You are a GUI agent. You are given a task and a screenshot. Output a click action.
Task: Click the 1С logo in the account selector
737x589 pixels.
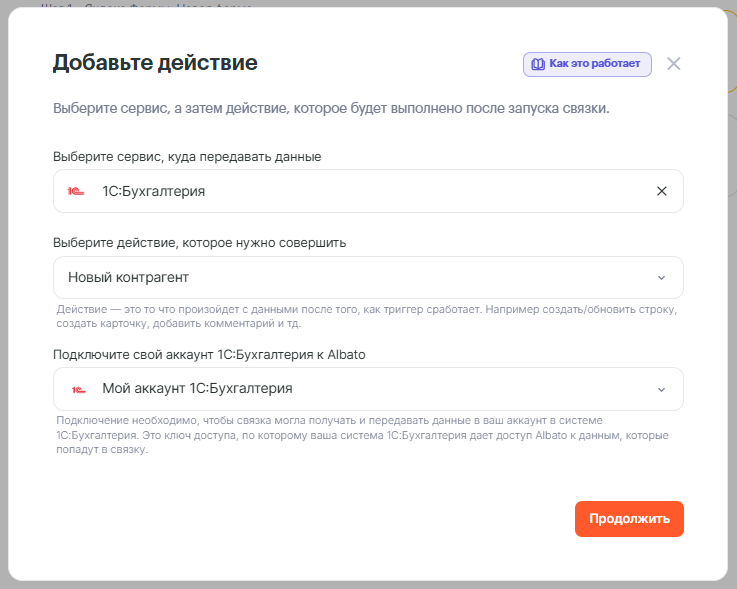(x=78, y=389)
